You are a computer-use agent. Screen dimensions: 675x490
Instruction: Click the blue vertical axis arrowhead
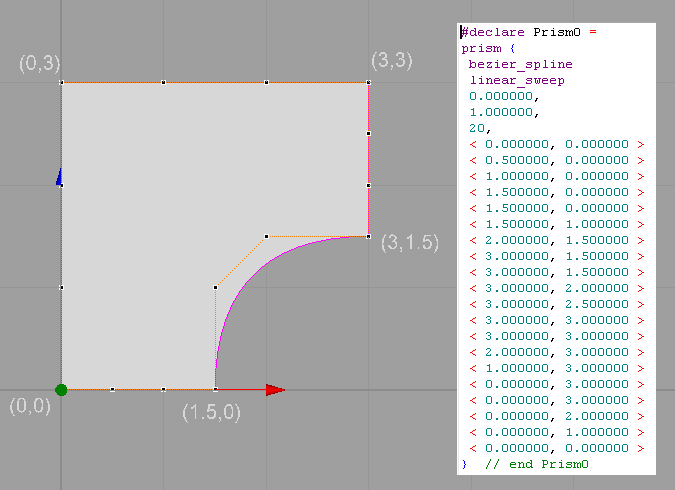click(60, 177)
